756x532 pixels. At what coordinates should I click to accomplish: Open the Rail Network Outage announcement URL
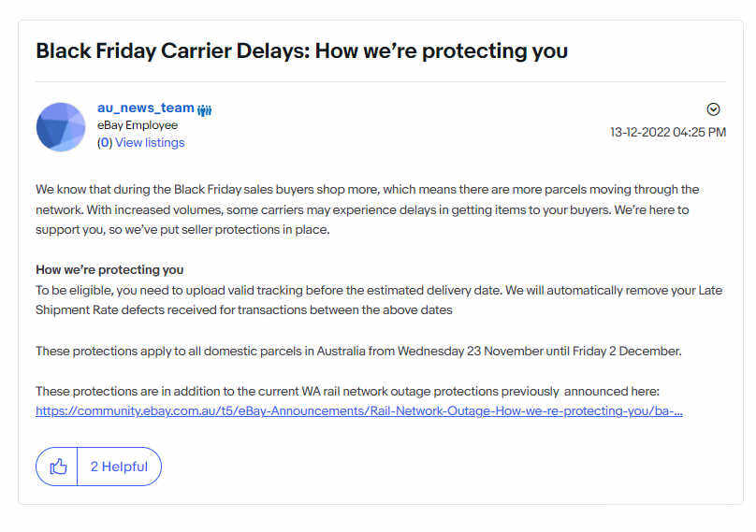tap(358, 411)
